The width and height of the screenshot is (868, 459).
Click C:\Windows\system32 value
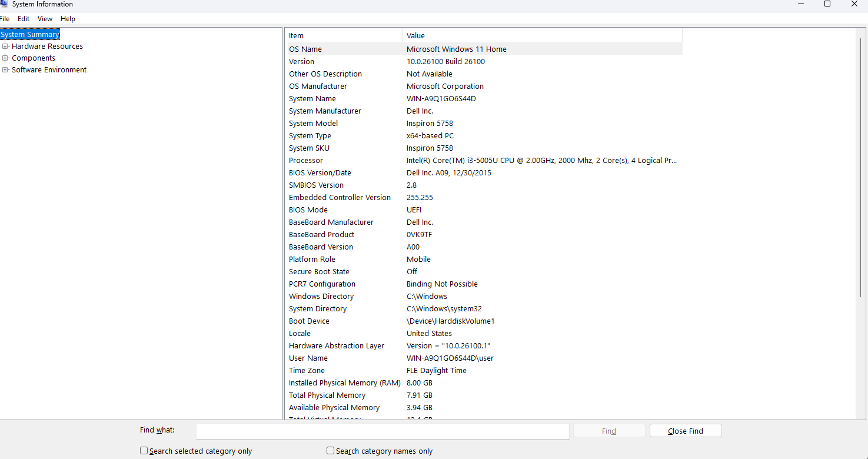[x=444, y=309]
